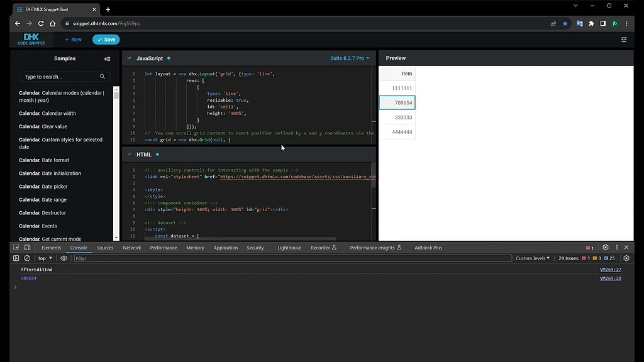The image size is (644, 362).
Task: Click the DevTools error count badge
Action: 590,248
